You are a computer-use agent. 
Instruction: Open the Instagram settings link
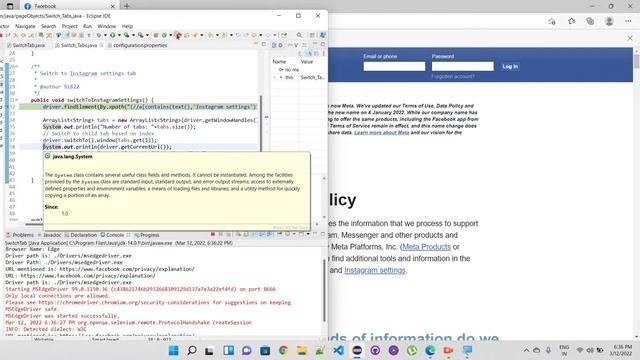click(375, 270)
